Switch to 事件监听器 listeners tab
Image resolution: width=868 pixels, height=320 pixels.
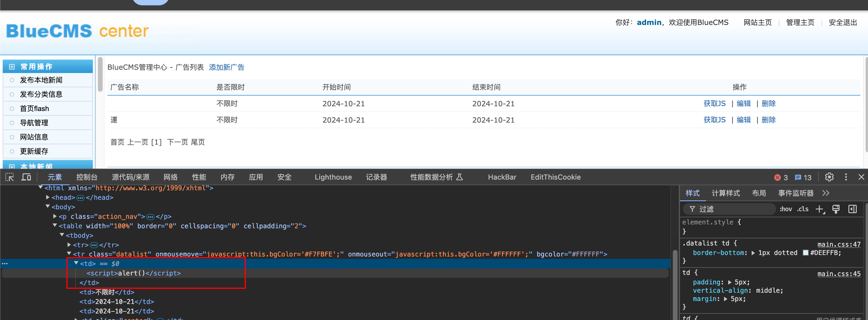(x=796, y=193)
